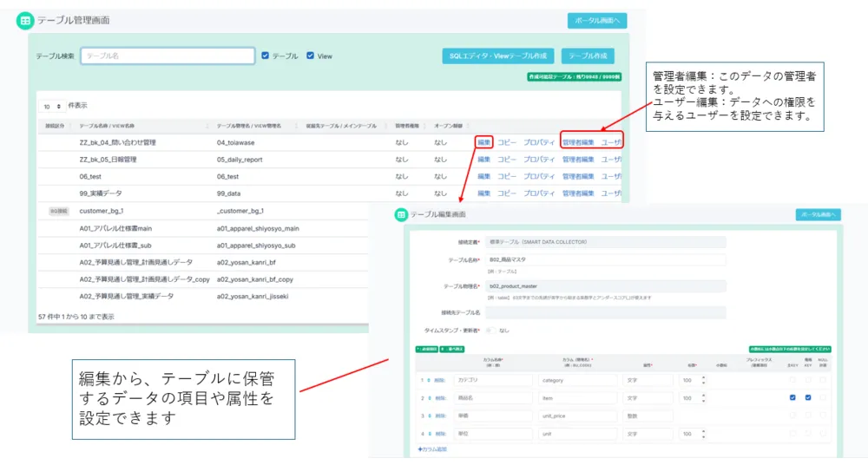The image size is (868, 465).
Task: Click the BG接続 badge on customer_bg_1 row
Action: pyautogui.click(x=58, y=211)
